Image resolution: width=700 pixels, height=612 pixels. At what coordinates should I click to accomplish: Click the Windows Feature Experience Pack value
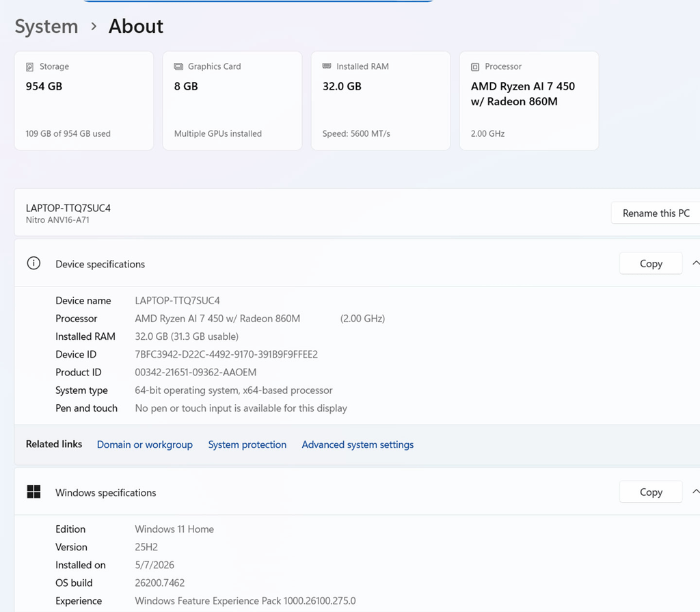pos(245,600)
